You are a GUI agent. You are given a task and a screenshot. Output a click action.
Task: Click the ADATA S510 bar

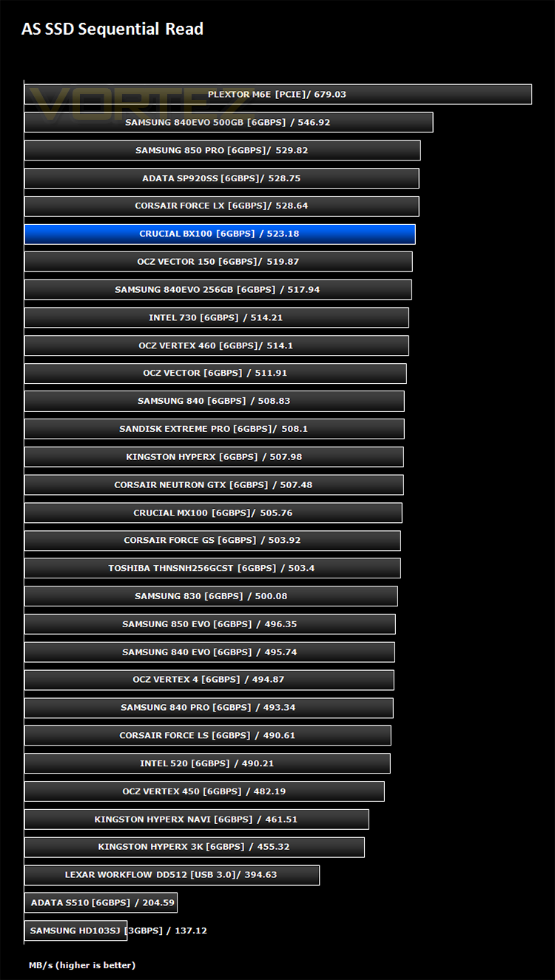tap(101, 902)
